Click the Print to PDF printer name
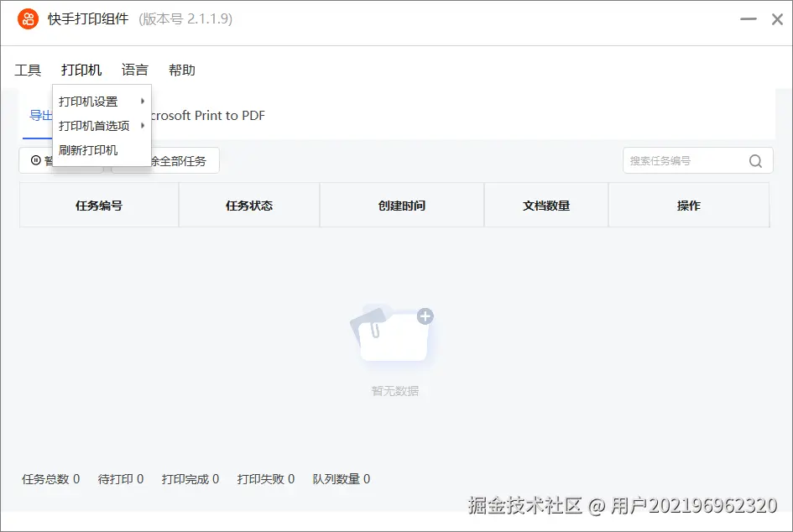The height and width of the screenshot is (532, 793). pyautogui.click(x=208, y=116)
